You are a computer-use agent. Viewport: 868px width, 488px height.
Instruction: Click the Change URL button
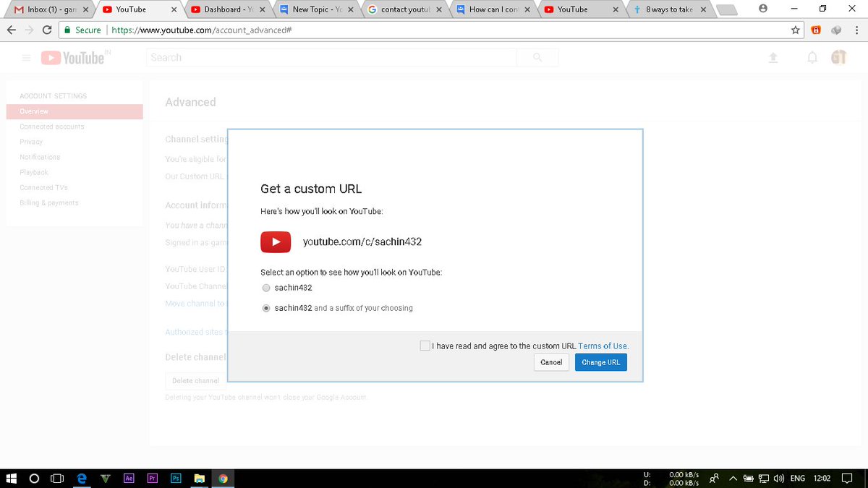click(x=600, y=362)
